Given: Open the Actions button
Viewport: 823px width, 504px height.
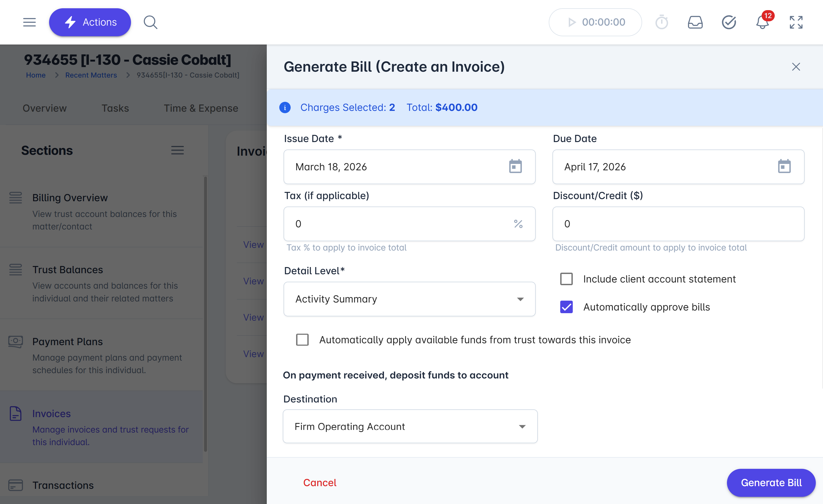Looking at the screenshot, I should click(90, 22).
